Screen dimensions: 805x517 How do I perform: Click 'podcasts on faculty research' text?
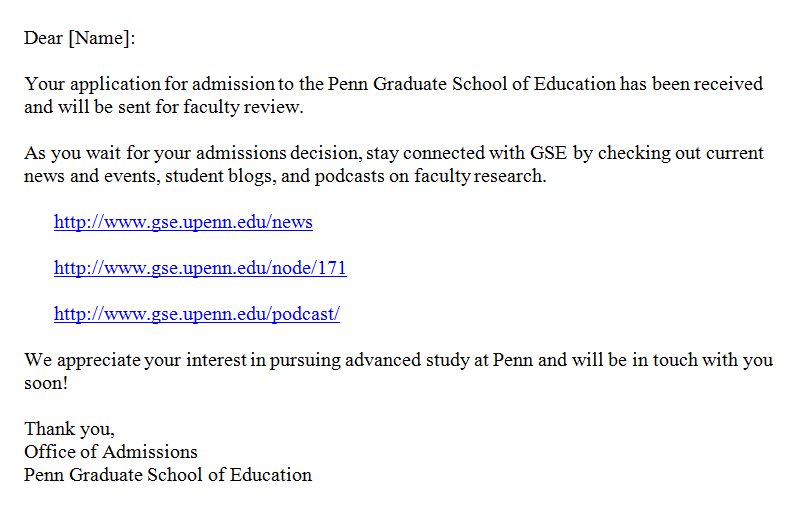coord(429,176)
